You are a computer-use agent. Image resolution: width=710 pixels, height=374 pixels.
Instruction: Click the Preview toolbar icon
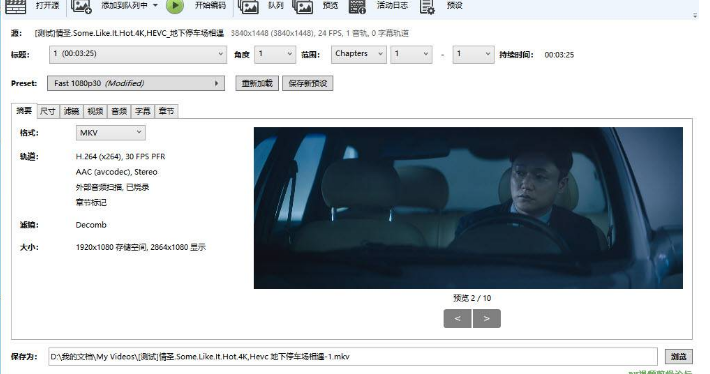coord(302,6)
